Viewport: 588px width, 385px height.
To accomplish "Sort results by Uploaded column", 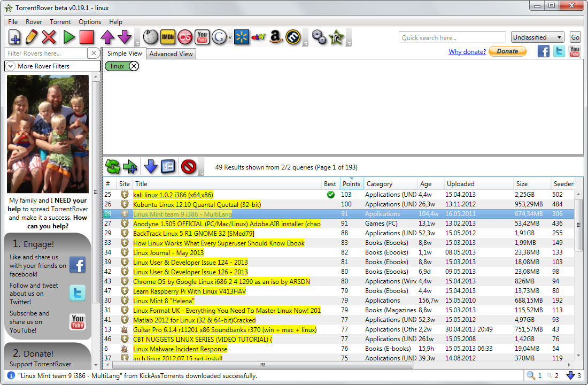I will click(x=478, y=183).
